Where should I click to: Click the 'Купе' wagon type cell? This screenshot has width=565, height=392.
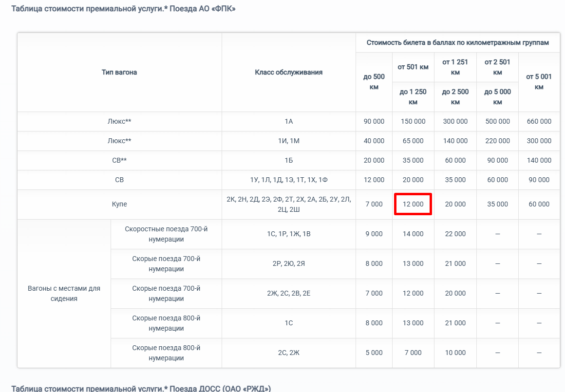119,204
